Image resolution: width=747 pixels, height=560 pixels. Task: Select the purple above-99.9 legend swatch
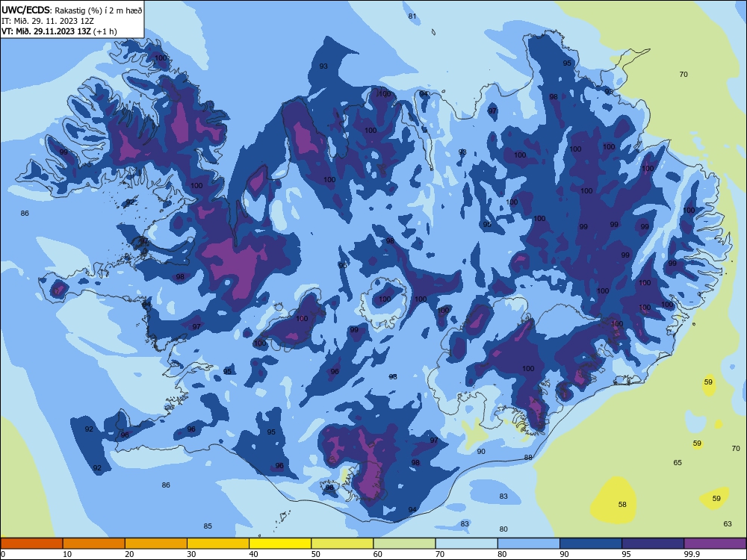coord(715,544)
